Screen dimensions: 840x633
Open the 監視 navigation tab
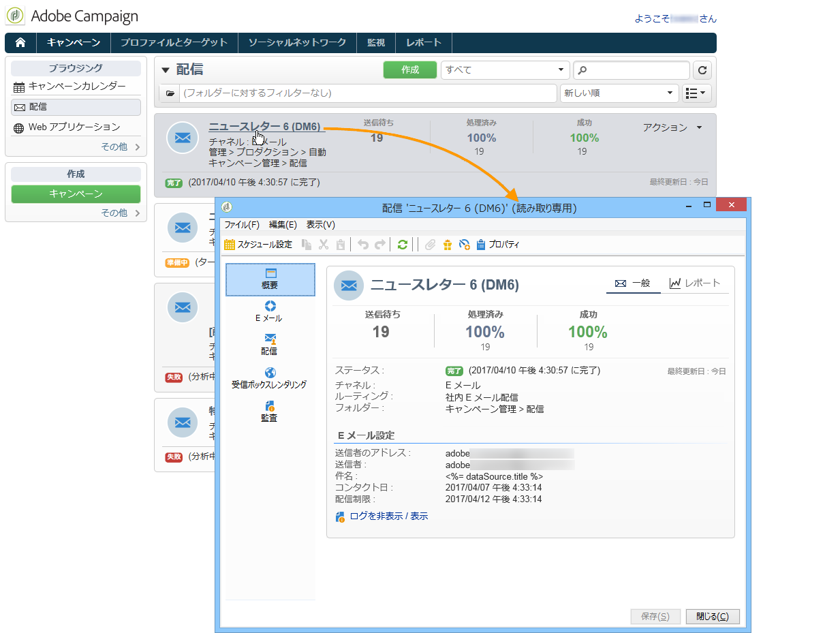[376, 42]
